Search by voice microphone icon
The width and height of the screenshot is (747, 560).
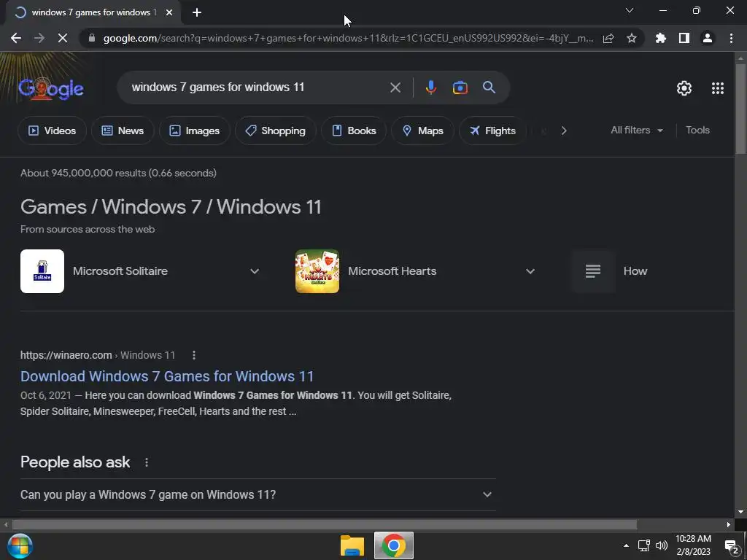coord(430,87)
